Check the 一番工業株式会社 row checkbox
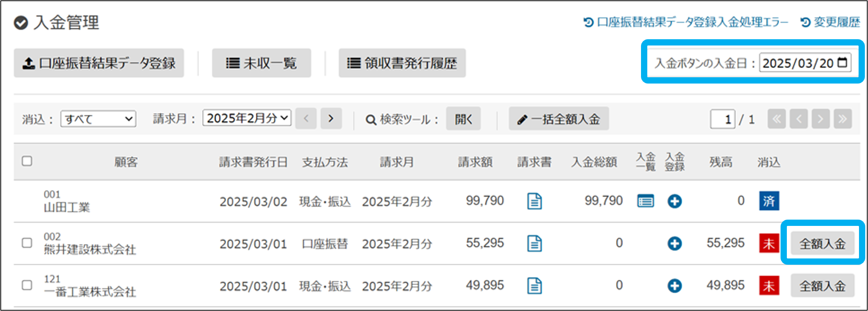Screen dimensions: 868x311 (x=27, y=285)
